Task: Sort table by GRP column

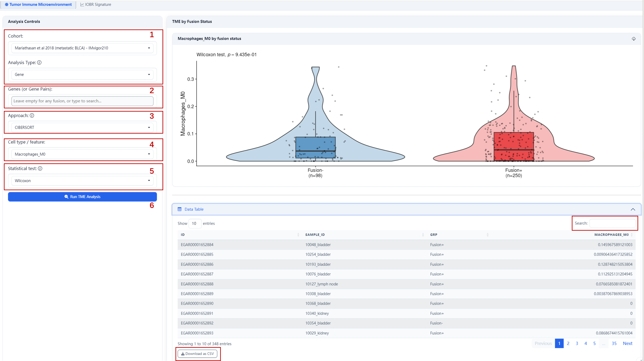Action: (x=459, y=235)
